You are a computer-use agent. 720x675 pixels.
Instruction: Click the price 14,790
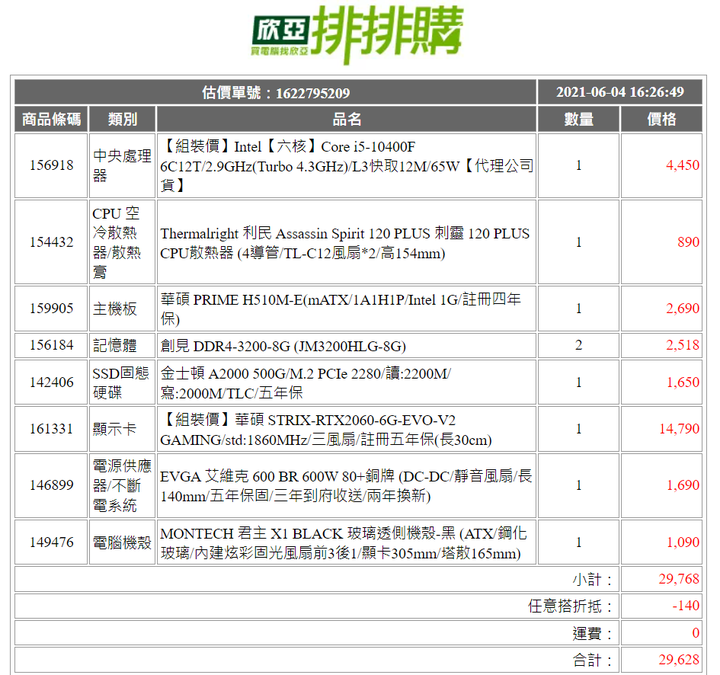[679, 429]
